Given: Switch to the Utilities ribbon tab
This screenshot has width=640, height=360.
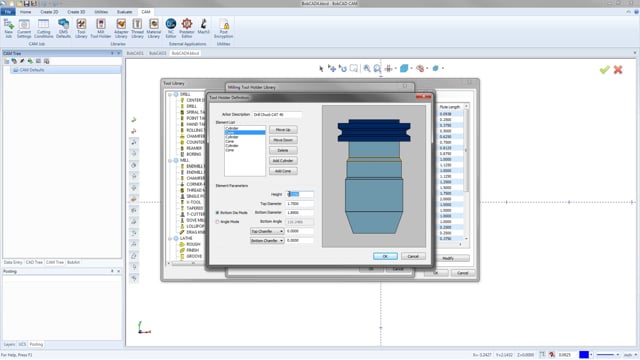Looking at the screenshot, I should tap(101, 12).
